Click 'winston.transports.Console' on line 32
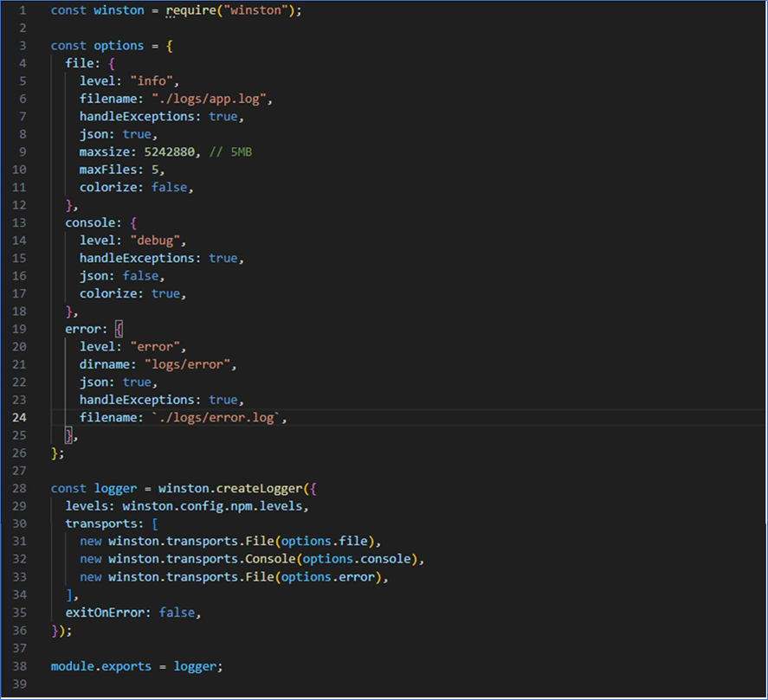Screen dimensions: 768x700 (202, 559)
